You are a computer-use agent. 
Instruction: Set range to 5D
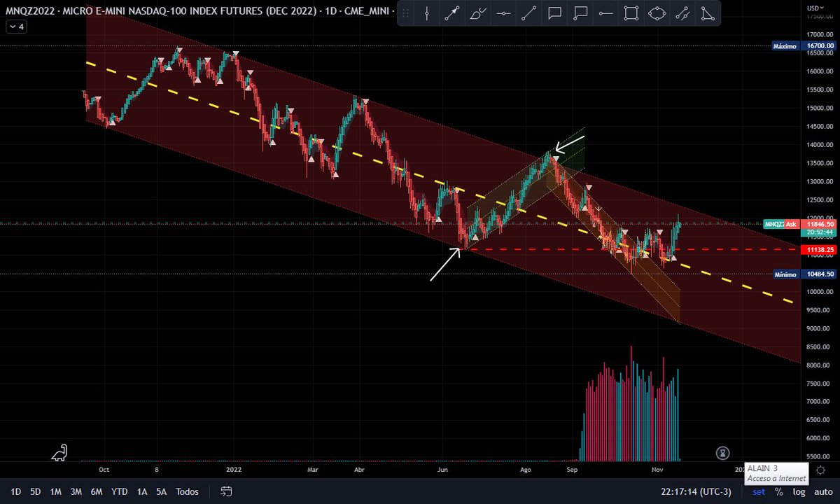35,491
